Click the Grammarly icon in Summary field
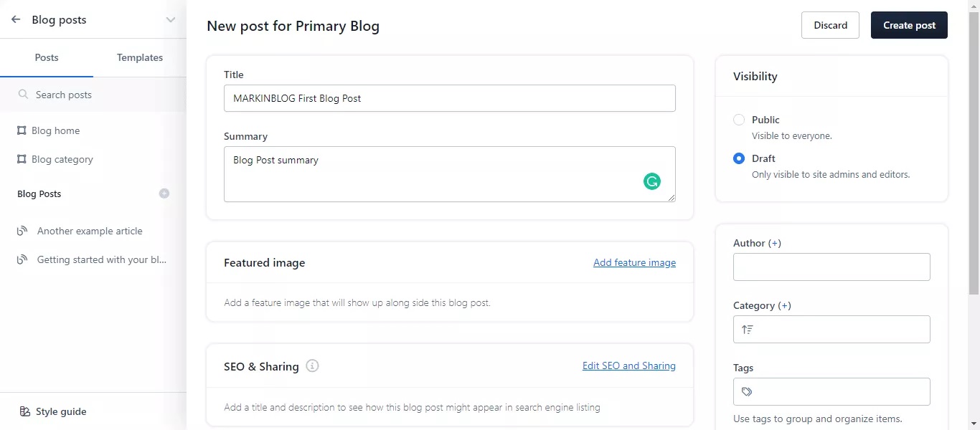Viewport: 980px width, 430px height. tap(651, 181)
